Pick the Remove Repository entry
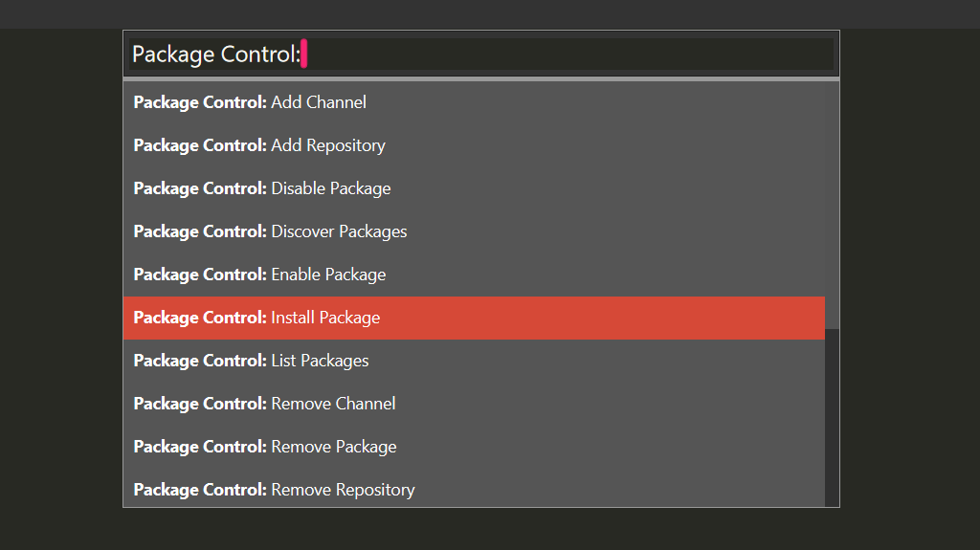 [474, 489]
